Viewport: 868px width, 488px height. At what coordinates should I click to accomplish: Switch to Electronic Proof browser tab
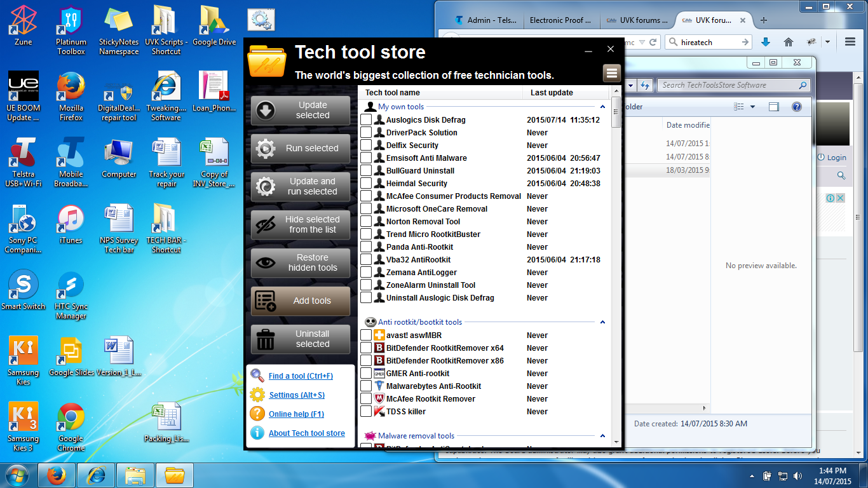pos(561,20)
